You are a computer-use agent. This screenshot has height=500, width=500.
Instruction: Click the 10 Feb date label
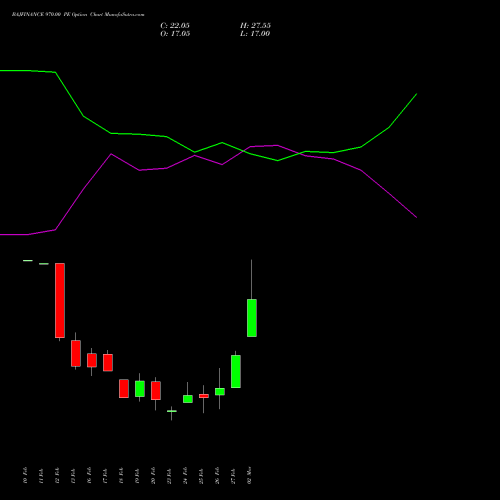tap(26, 475)
